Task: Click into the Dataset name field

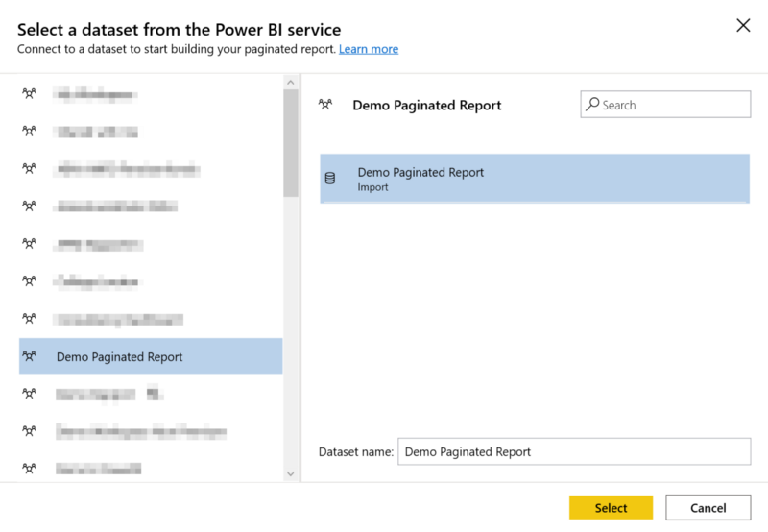Action: tap(574, 451)
